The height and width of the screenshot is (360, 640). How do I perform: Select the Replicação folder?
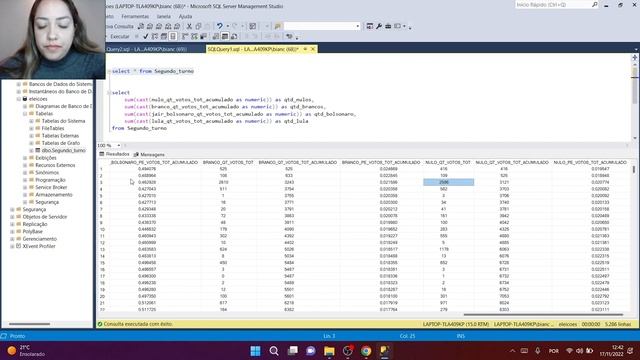point(35,224)
